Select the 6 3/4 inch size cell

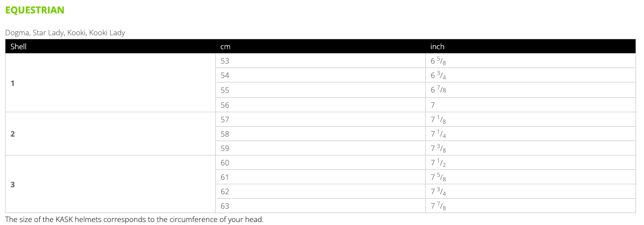coord(441,76)
